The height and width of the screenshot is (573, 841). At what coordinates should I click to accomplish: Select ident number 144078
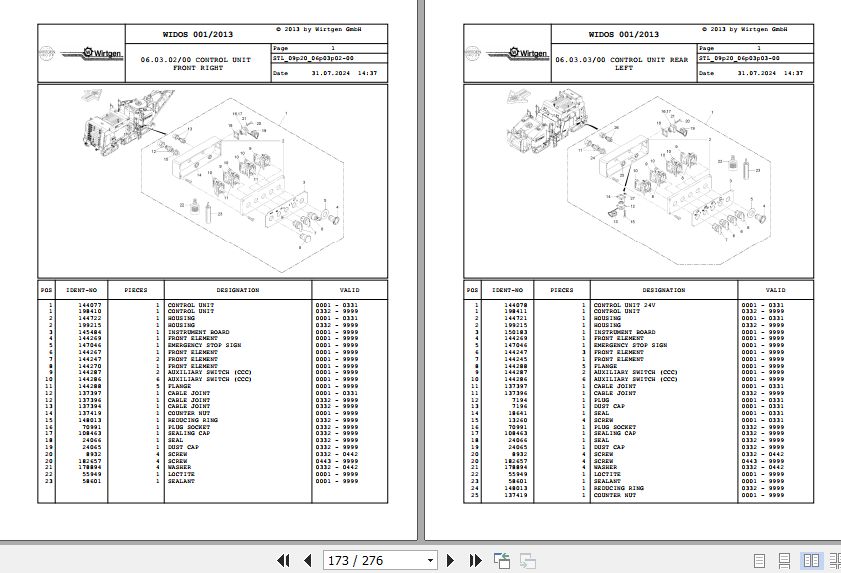click(515, 305)
